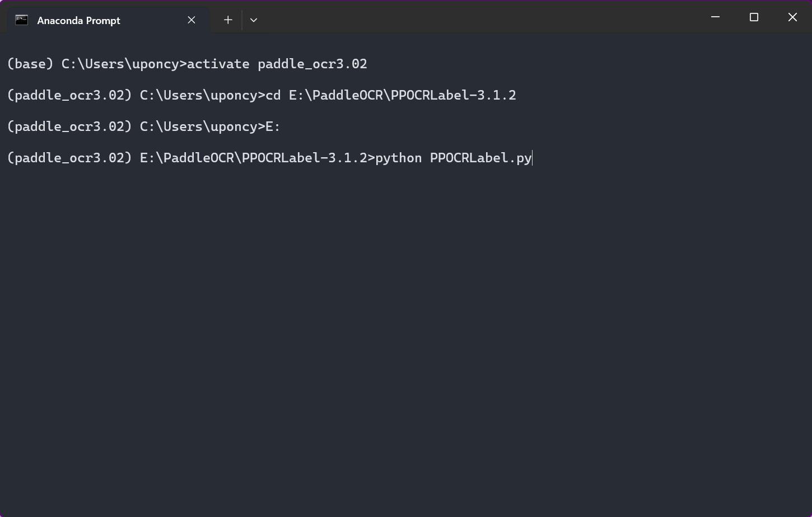Viewport: 812px width, 517px height.
Task: Minimize the terminal window
Action: (x=715, y=17)
